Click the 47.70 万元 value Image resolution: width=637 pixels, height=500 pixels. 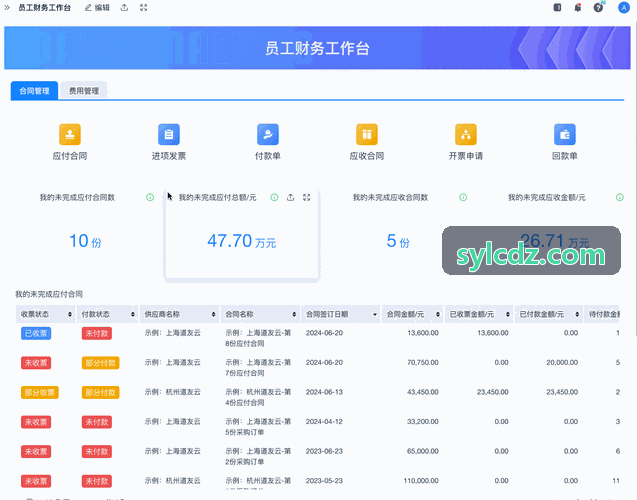click(242, 241)
